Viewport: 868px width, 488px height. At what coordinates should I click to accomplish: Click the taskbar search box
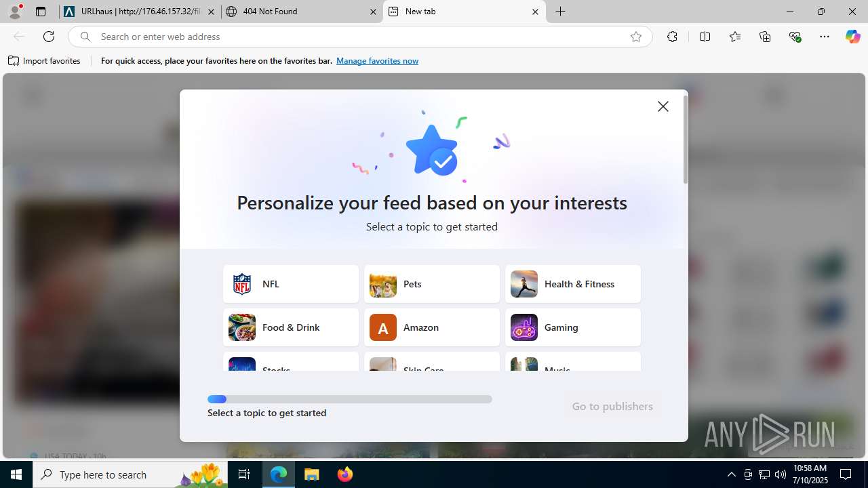click(x=131, y=474)
